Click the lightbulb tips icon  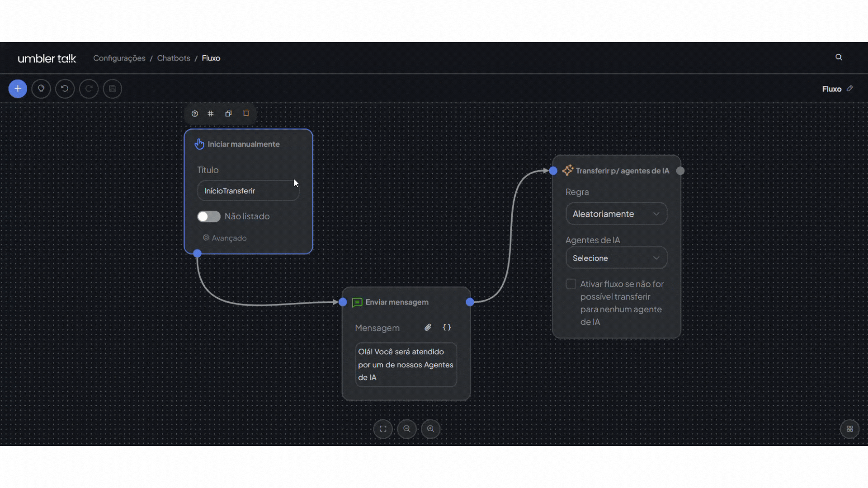41,89
